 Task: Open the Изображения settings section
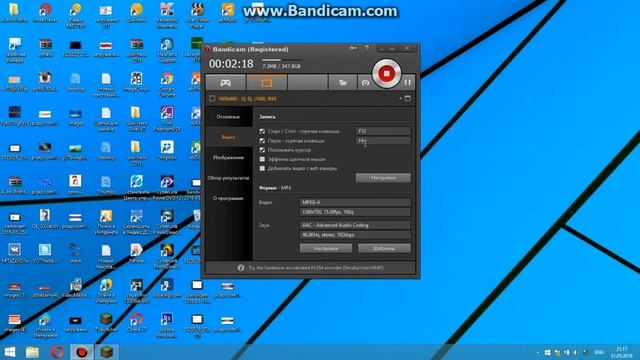tap(228, 158)
